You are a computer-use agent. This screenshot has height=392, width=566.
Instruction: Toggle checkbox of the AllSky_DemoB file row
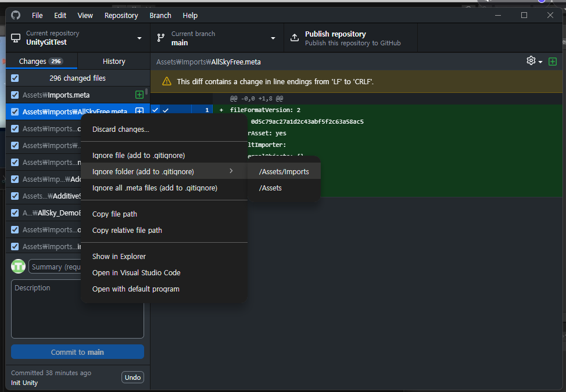15,213
